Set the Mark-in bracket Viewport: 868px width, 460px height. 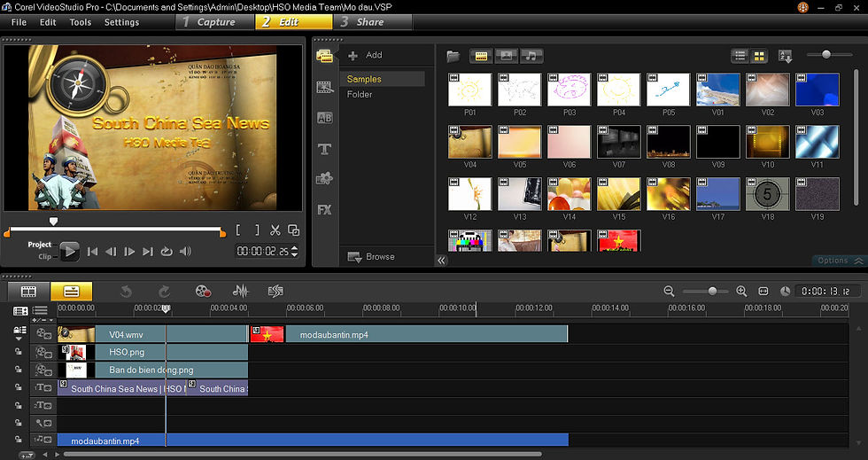point(238,230)
